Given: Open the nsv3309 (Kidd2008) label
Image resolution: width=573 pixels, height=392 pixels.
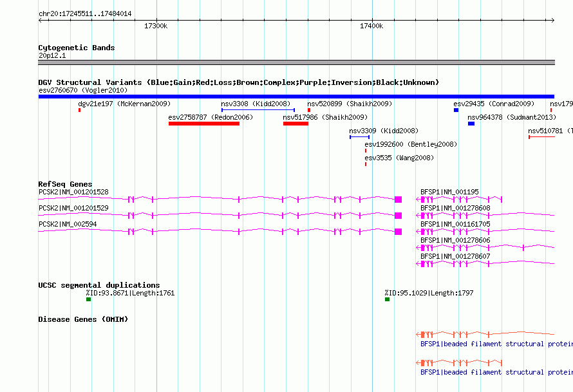Looking at the screenshot, I should click(384, 131).
